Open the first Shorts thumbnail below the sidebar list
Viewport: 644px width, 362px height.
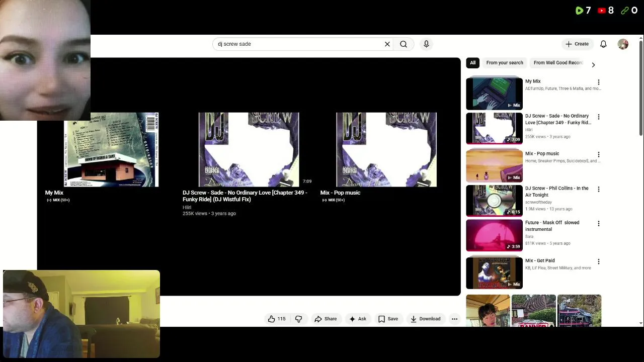pos(488,311)
